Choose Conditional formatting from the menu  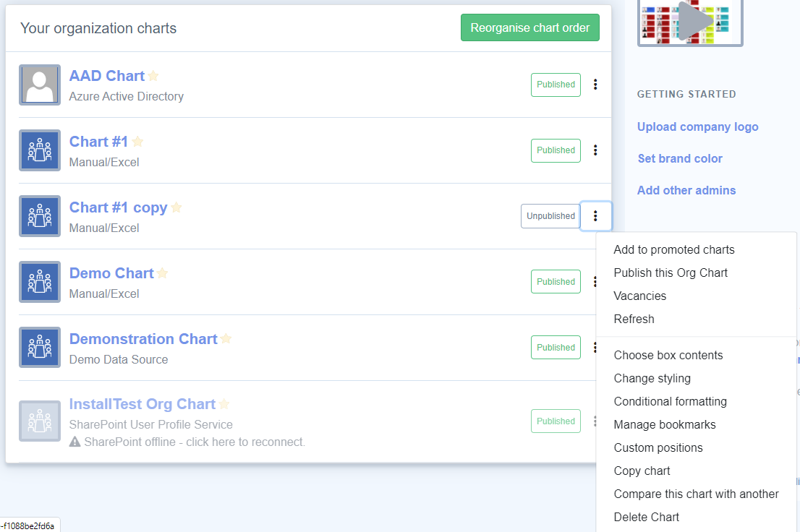click(x=670, y=401)
